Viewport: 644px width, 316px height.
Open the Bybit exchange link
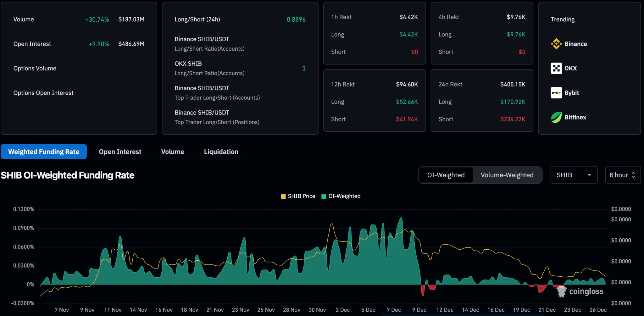[x=572, y=93]
